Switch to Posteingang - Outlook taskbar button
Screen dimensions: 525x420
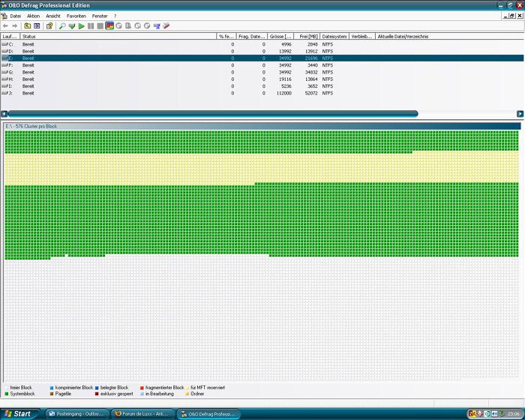(77, 414)
